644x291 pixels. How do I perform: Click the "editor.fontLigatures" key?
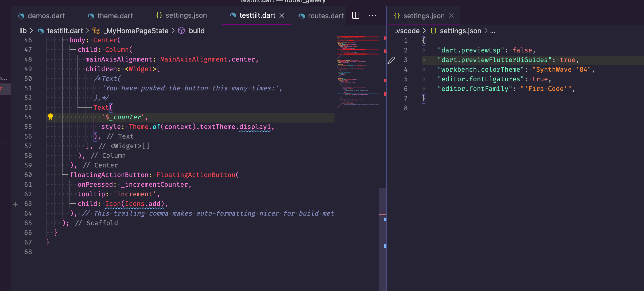coord(481,79)
